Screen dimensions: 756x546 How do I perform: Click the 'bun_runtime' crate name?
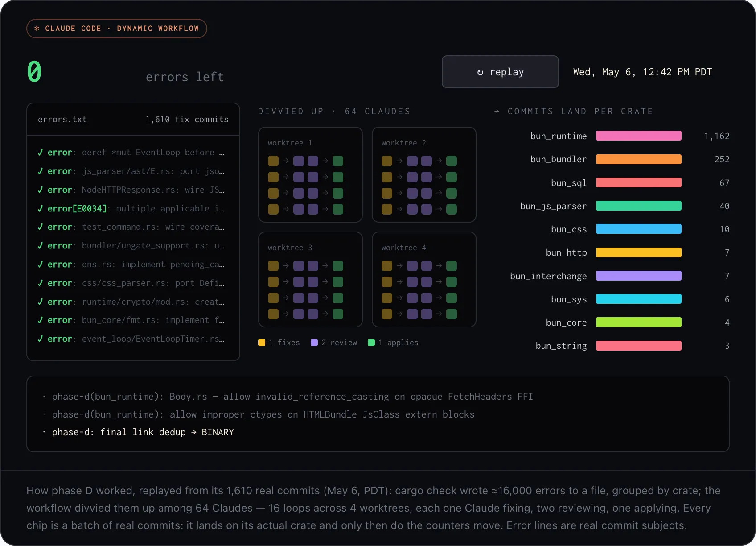pyautogui.click(x=559, y=136)
